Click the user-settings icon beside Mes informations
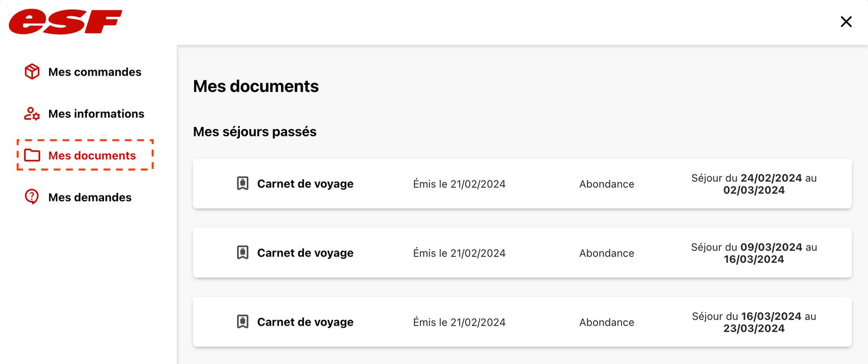 coord(32,114)
